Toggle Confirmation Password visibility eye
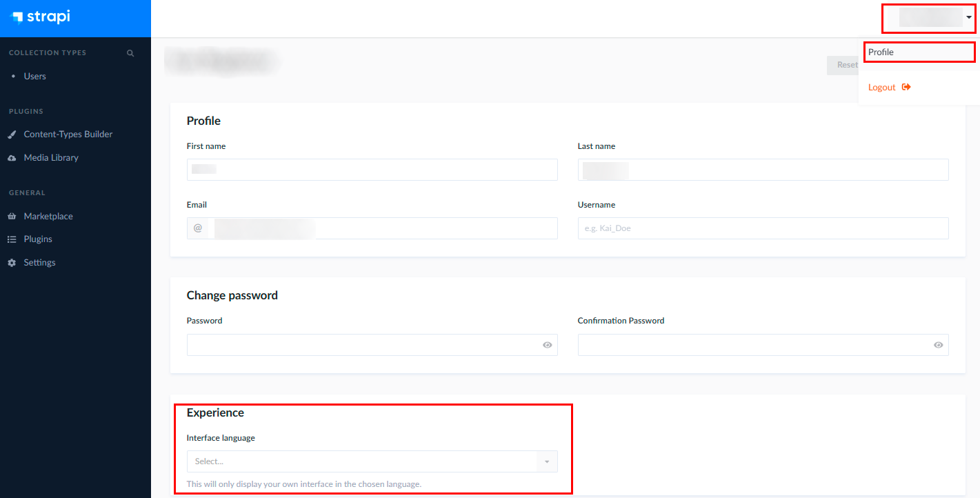 938,345
